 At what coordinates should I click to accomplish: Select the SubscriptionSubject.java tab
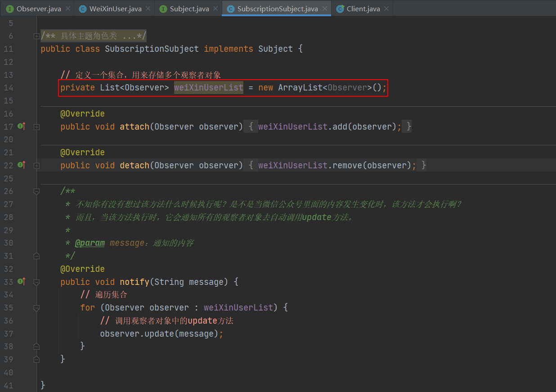tap(277, 9)
